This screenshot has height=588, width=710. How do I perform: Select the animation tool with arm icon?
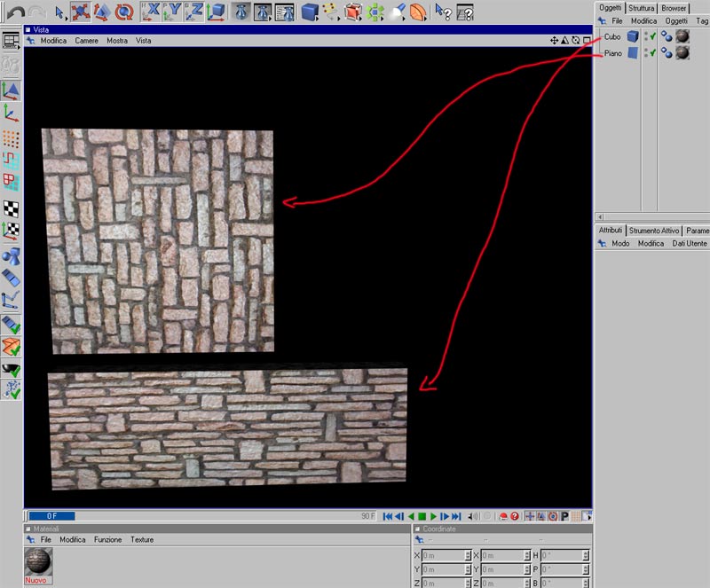[x=11, y=300]
